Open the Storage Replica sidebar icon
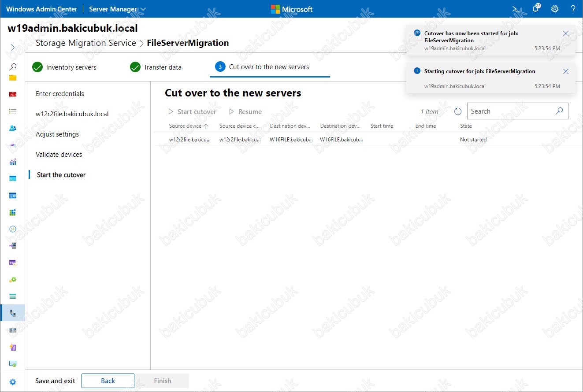Viewport: 583px width, 392px height. 12,330
